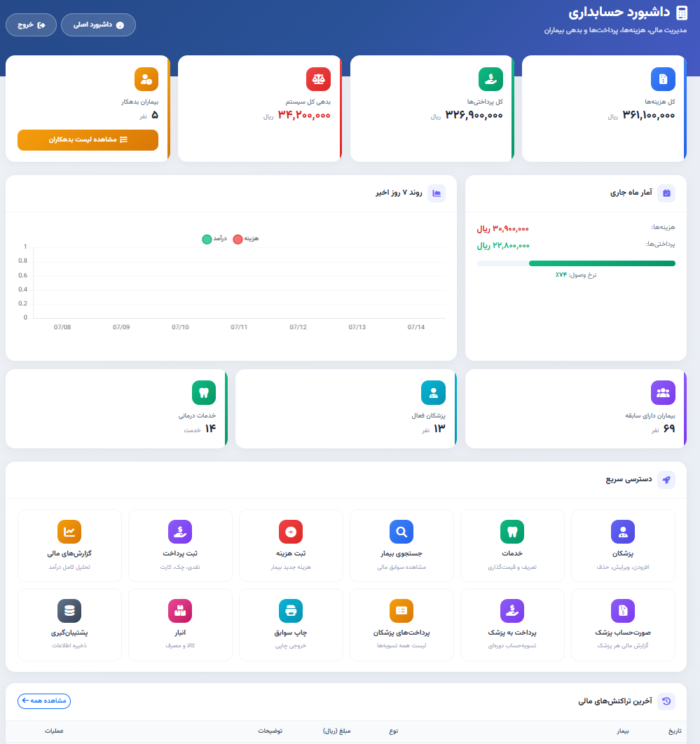Screen dimensions: 700x744
Task: Open the پشتیبان‌گیری backup tile
Action: [69, 625]
